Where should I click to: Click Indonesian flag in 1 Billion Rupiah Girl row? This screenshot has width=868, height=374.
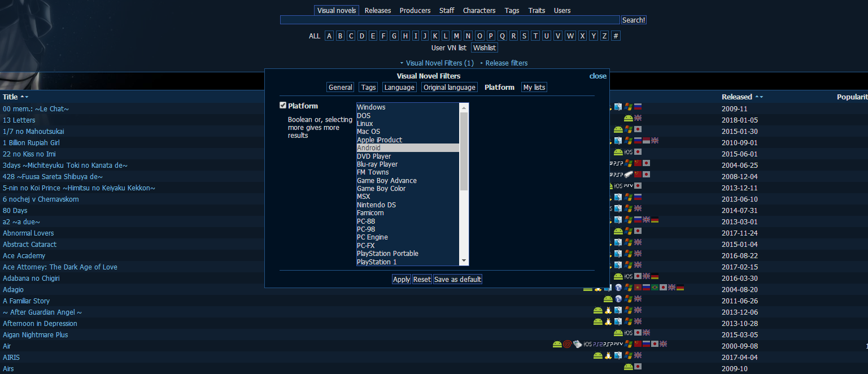pos(646,141)
